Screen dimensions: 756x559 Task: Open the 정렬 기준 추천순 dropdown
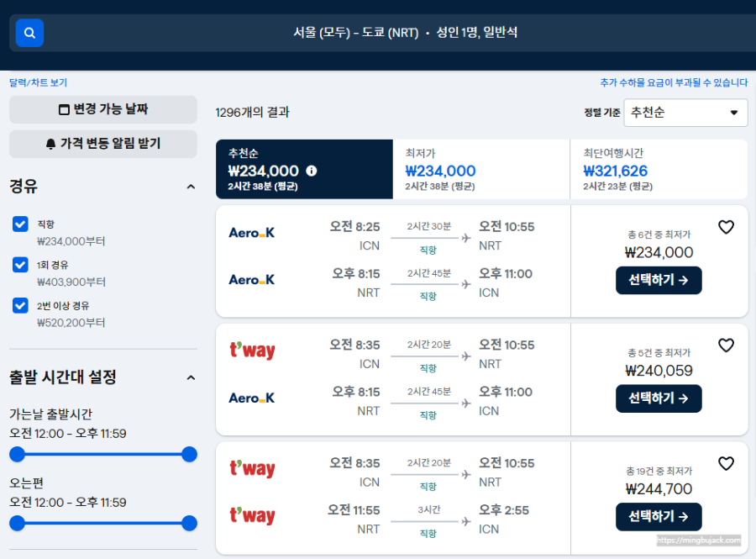pos(685,113)
